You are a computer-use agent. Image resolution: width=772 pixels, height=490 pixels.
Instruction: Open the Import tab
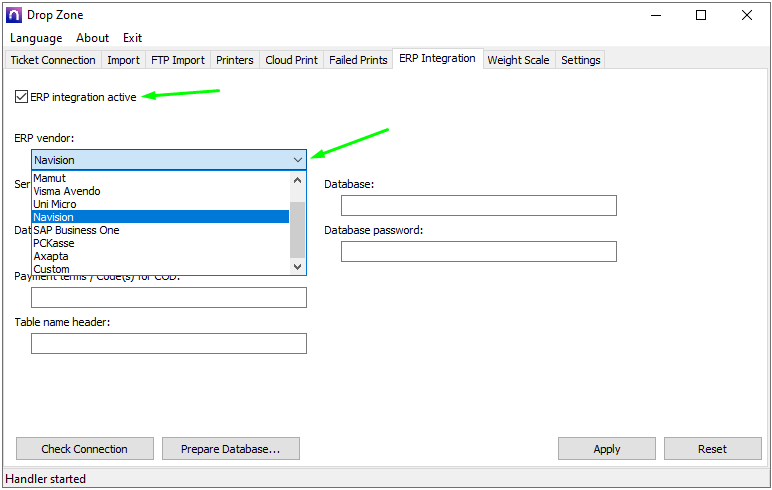124,60
